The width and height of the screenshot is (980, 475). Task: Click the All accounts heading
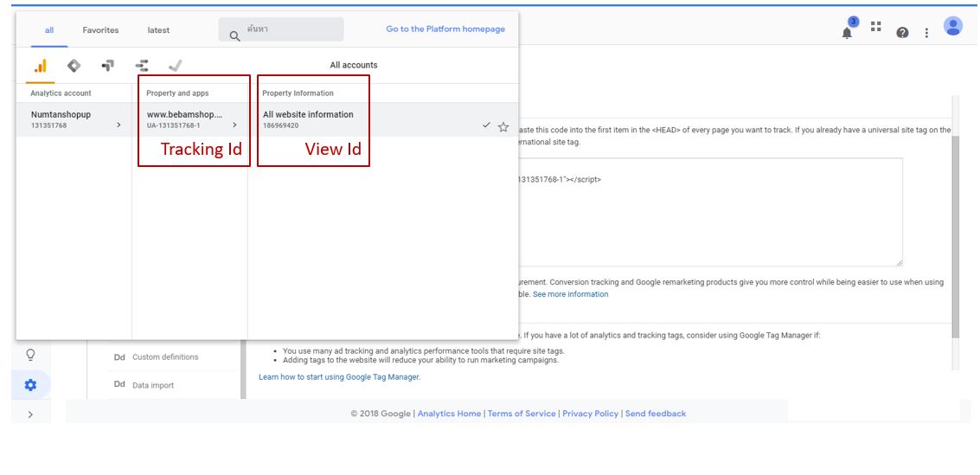[x=354, y=65]
